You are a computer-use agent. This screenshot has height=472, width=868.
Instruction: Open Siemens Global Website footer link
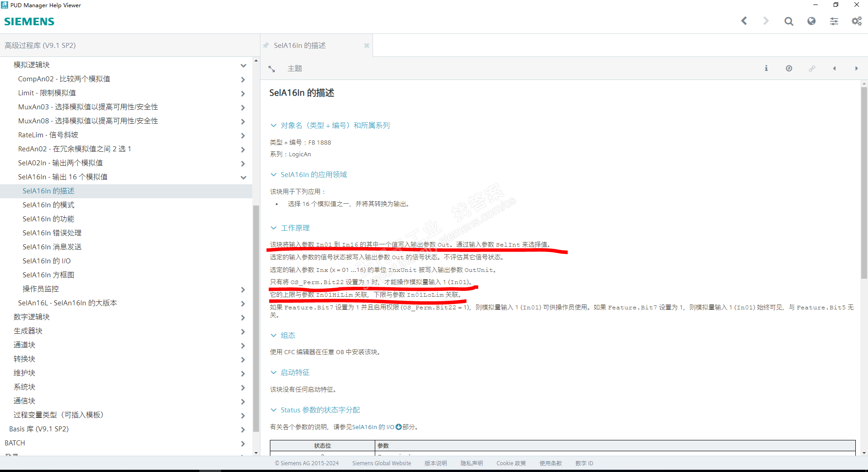382,463
